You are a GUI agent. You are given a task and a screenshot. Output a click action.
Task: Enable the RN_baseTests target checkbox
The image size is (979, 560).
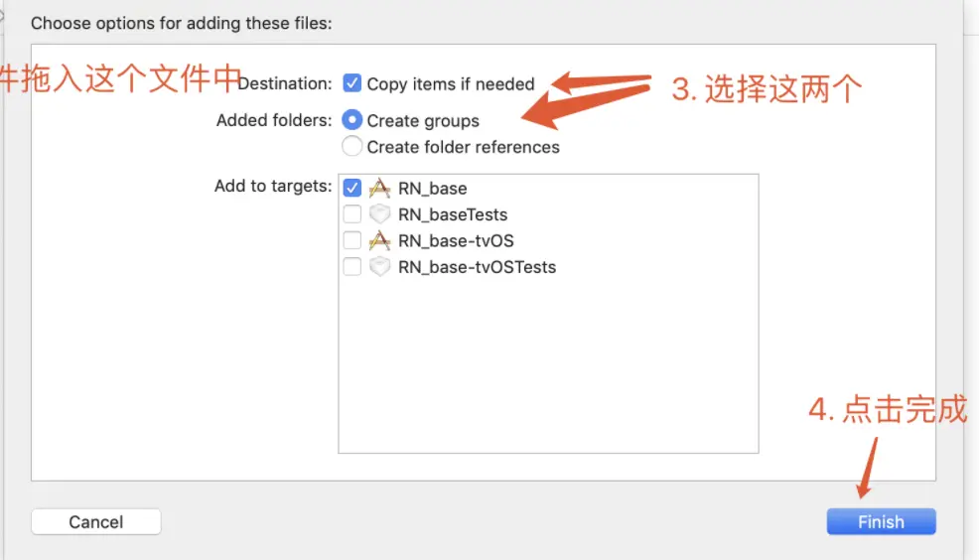(x=351, y=214)
